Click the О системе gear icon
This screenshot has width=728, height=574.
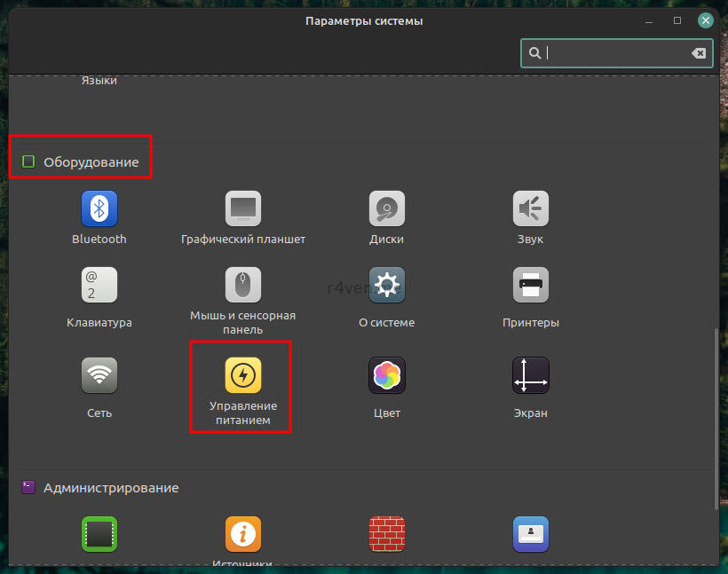(x=386, y=286)
